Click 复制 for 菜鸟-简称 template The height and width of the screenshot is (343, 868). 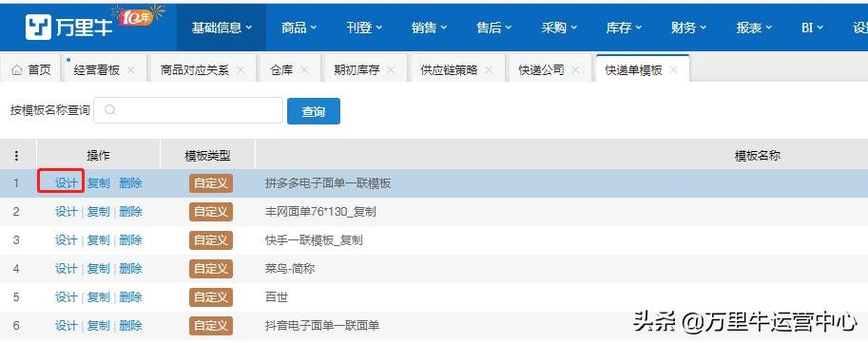click(99, 268)
